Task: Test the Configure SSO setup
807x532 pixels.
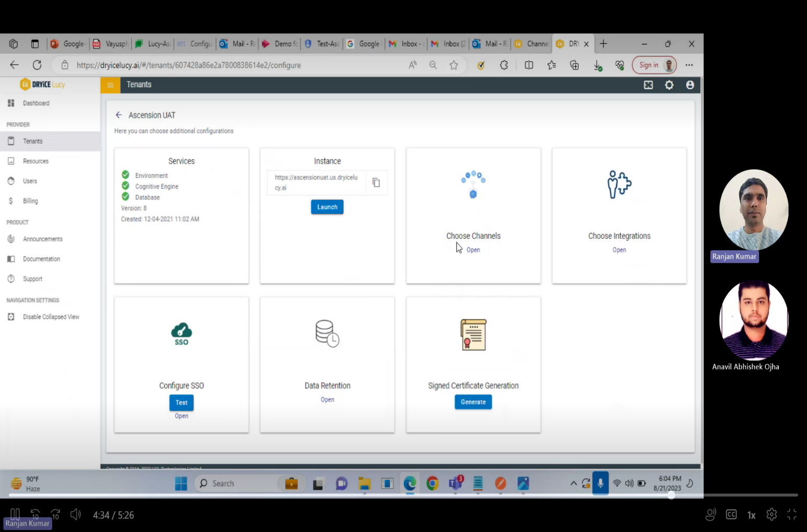Action: 182,403
